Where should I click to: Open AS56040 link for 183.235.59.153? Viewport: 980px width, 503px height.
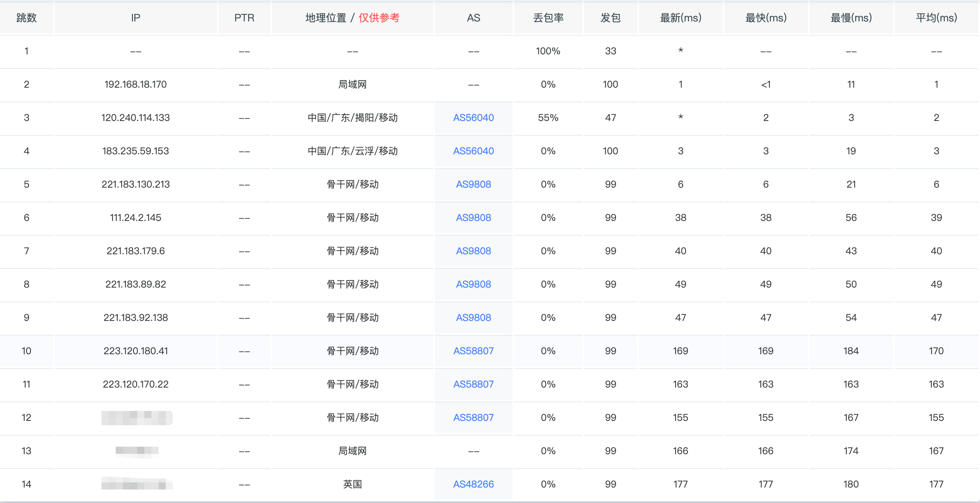(473, 151)
